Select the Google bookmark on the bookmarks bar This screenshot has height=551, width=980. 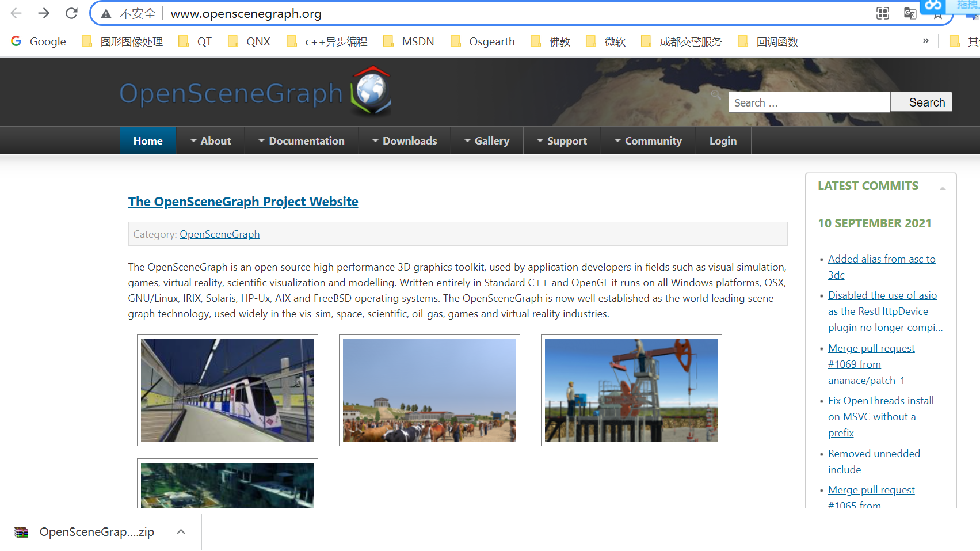(38, 41)
